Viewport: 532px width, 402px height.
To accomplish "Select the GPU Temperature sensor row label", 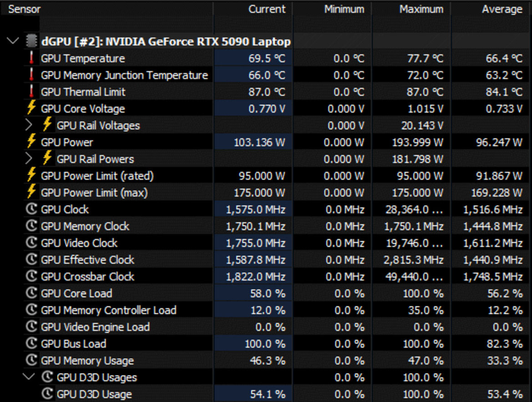I will coord(83,59).
